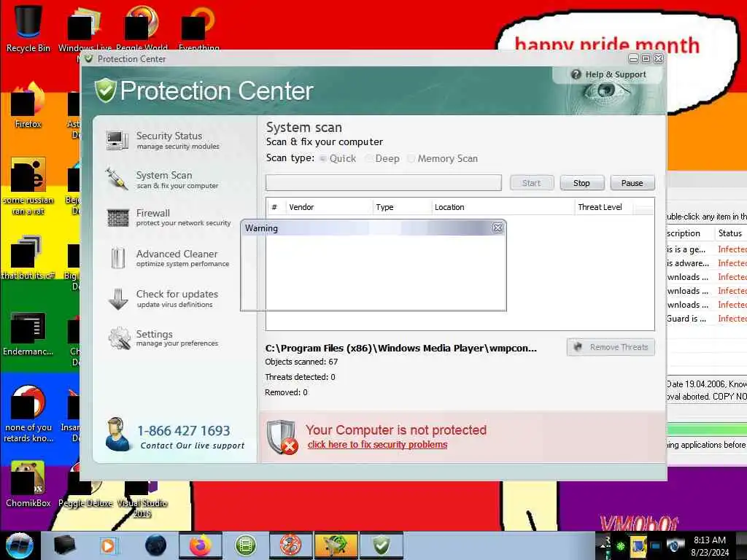
Task: Click the 'click here to fix security problems' link
Action: pos(377,444)
